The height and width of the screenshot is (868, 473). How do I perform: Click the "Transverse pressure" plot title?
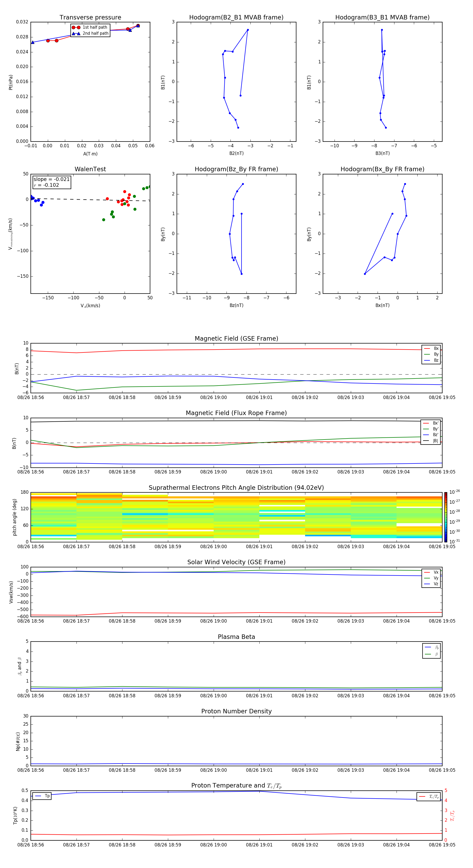point(90,18)
